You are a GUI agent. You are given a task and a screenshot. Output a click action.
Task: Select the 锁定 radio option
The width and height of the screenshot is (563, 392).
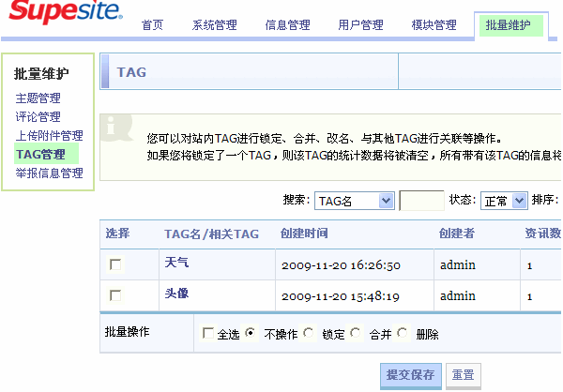309,333
